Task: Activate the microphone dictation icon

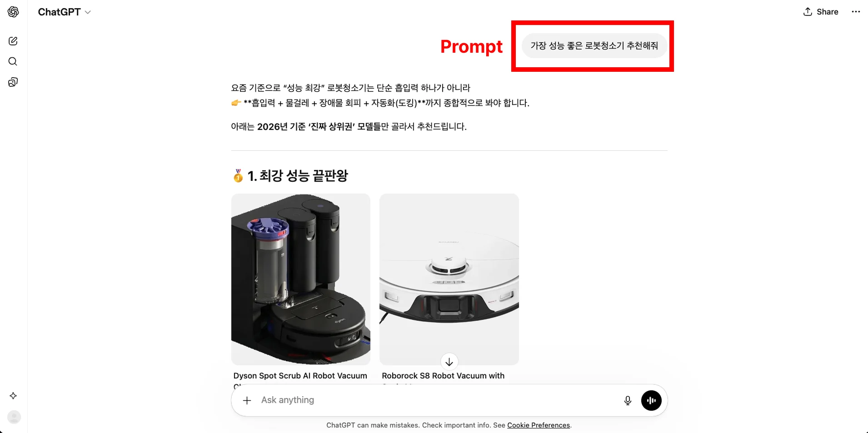Action: point(628,400)
